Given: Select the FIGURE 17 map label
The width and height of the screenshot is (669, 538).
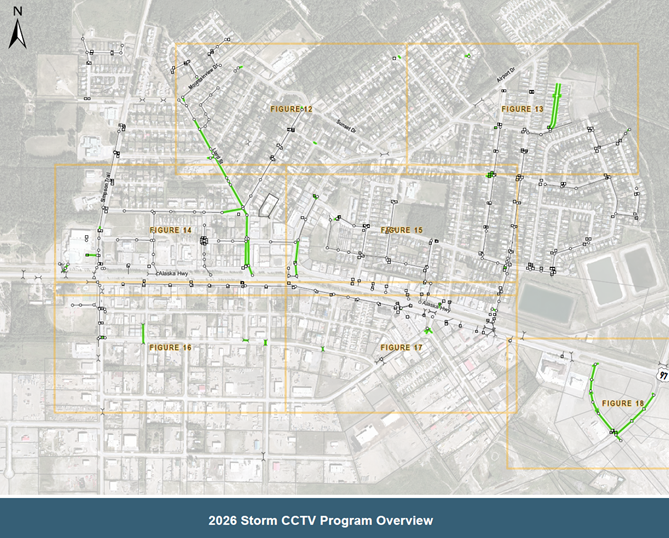Looking at the screenshot, I should pyautogui.click(x=401, y=348).
